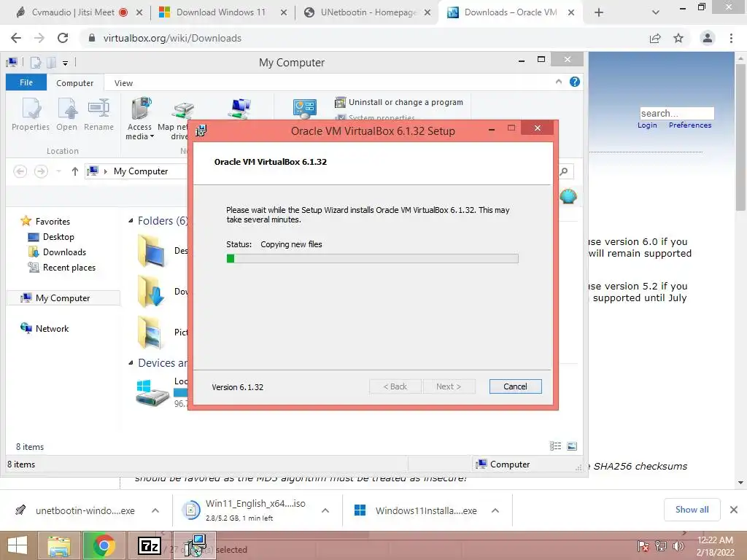Click Uninstall or change a program

pos(399,102)
